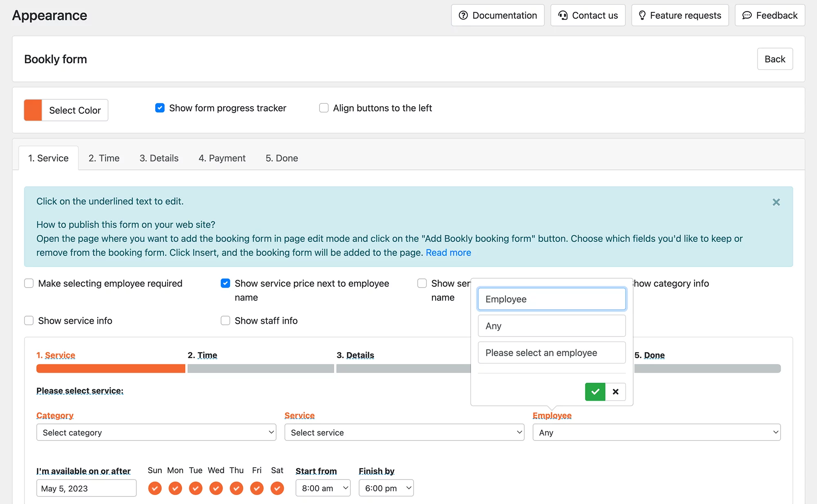Toggle the Sat day check

click(277, 488)
